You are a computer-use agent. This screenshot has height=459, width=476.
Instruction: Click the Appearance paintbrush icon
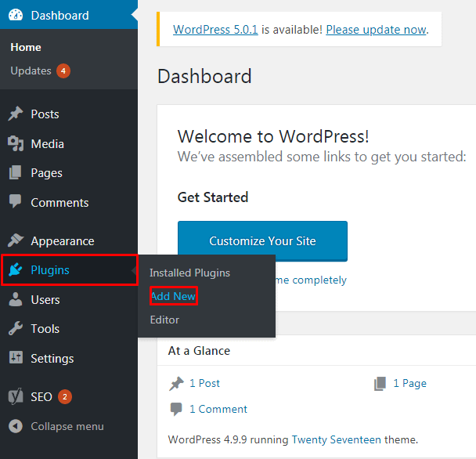pos(16,240)
